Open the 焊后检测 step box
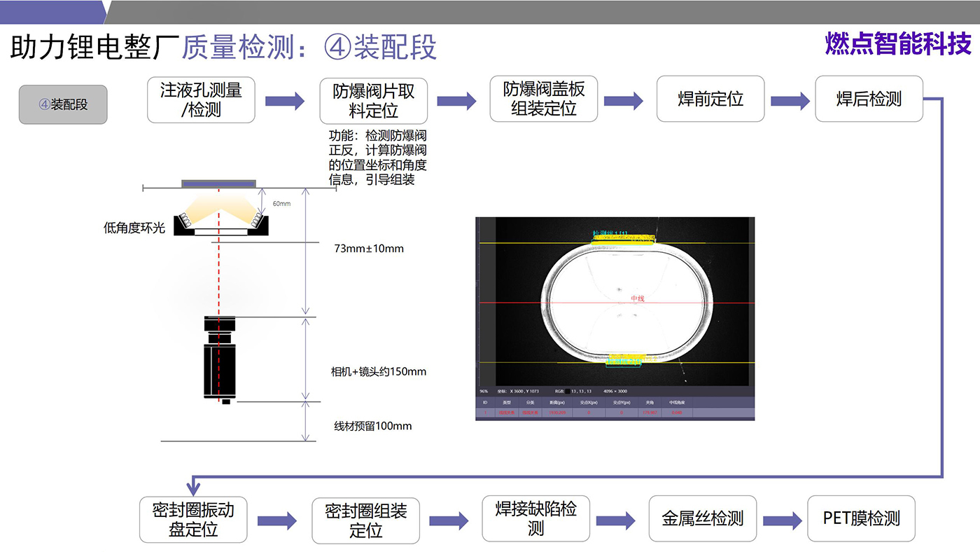The image size is (980, 552). click(x=869, y=99)
